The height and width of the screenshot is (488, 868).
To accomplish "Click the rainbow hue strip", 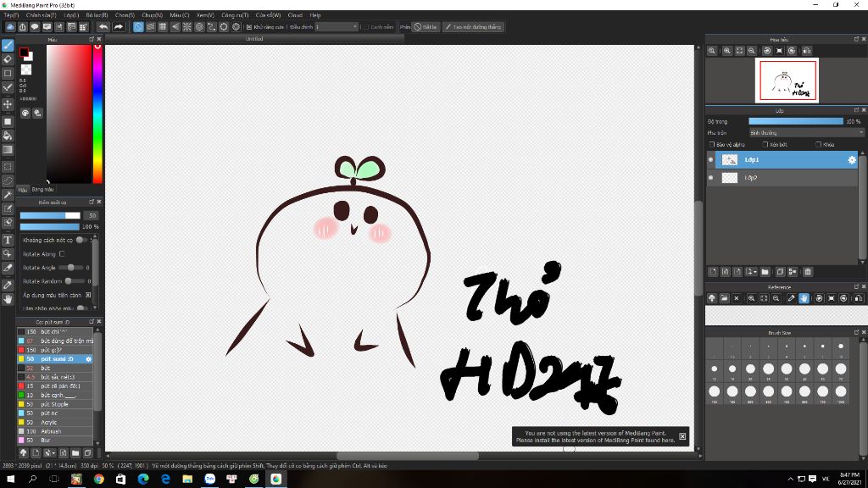I will point(97,114).
